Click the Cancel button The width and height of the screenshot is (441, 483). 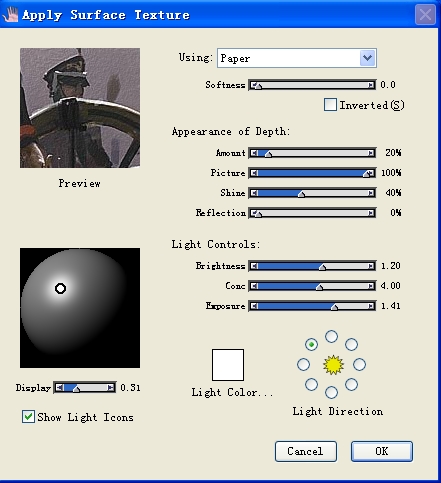coord(306,451)
